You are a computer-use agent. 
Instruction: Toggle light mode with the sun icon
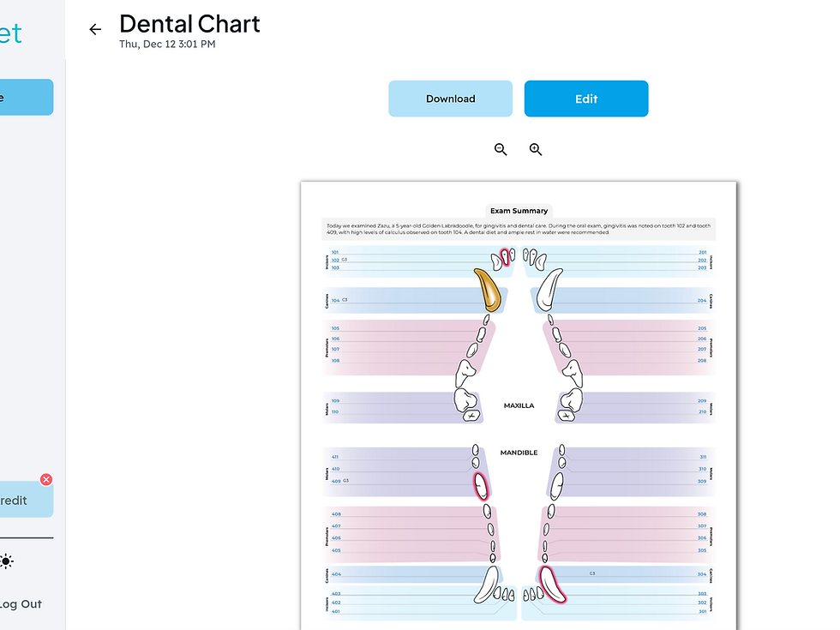(6, 562)
